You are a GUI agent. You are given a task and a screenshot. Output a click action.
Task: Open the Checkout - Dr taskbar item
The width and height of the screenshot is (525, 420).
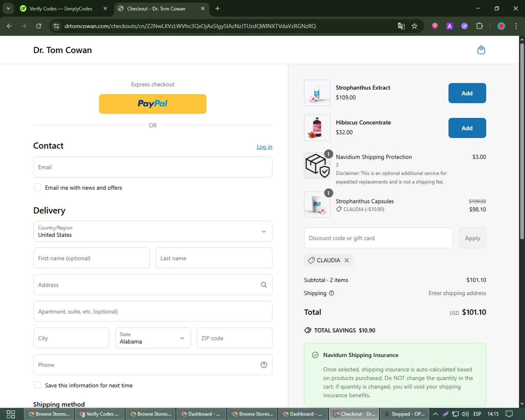pos(354,414)
